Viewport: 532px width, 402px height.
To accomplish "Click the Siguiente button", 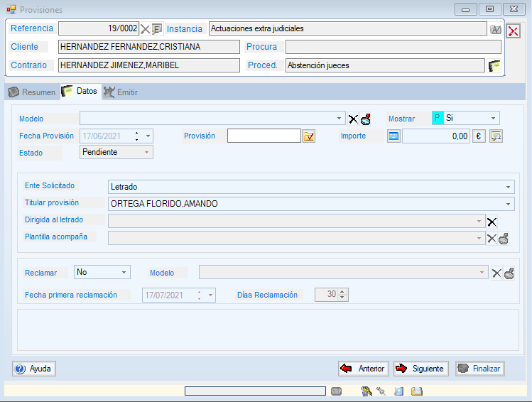I will point(421,369).
